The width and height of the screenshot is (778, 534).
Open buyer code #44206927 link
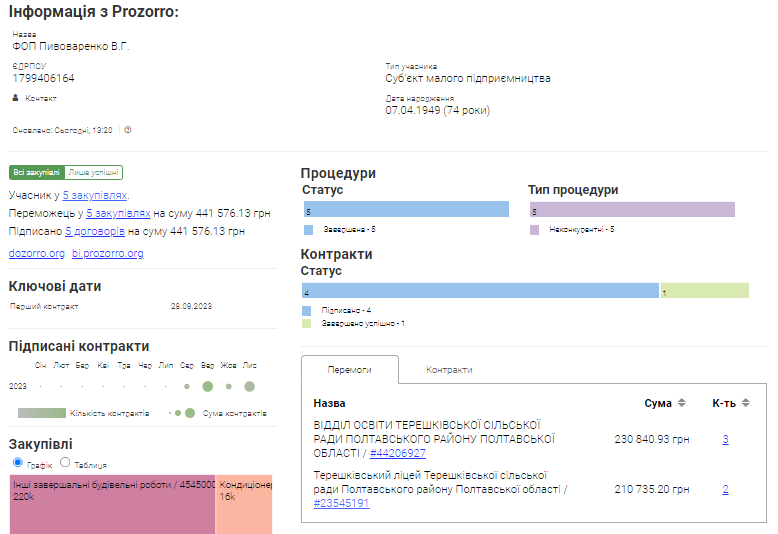coord(397,454)
